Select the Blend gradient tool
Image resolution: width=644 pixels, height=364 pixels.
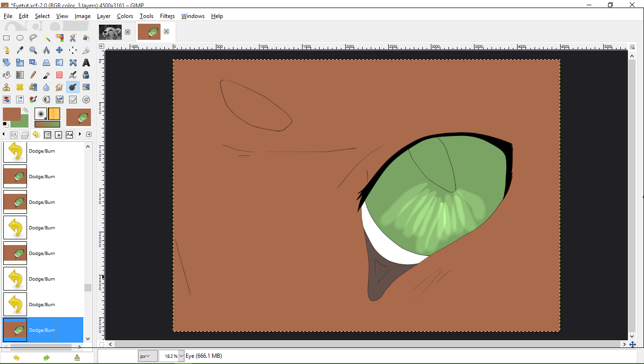click(20, 75)
